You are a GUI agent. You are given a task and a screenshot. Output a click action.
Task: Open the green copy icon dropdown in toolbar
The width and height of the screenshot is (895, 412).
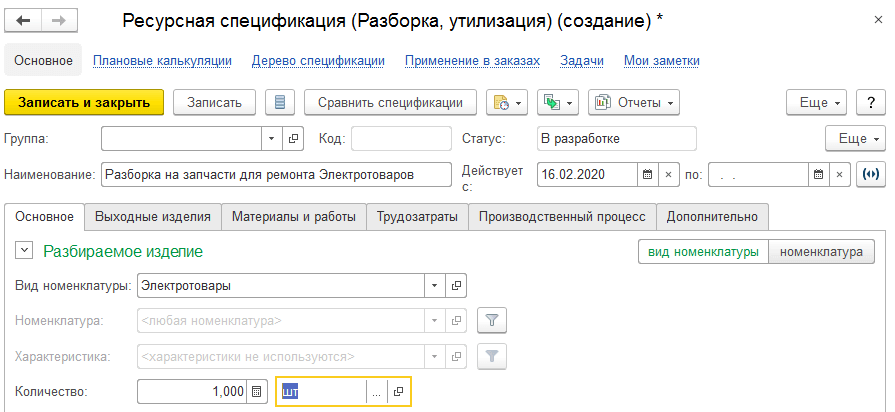tap(558, 103)
